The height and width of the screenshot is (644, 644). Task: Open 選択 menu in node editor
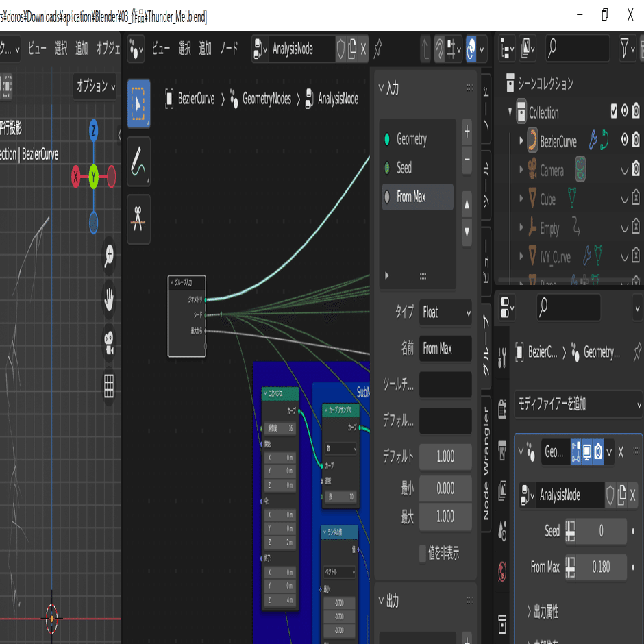(185, 49)
